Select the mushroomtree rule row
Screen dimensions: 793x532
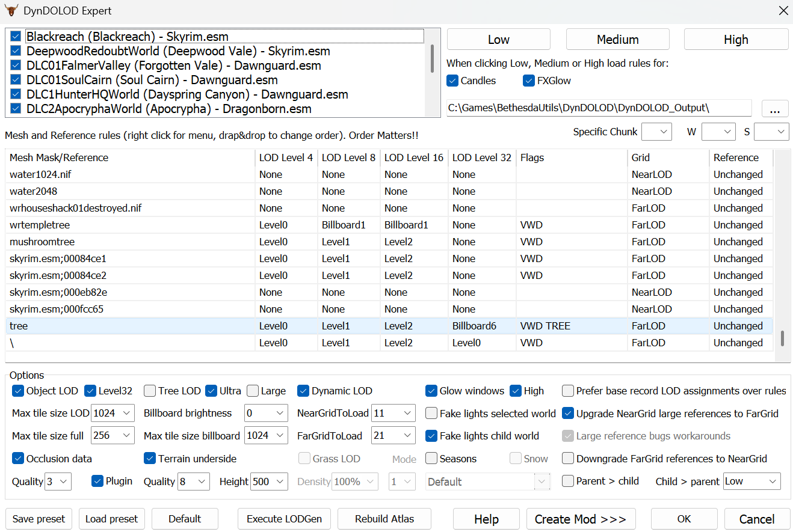tap(42, 242)
